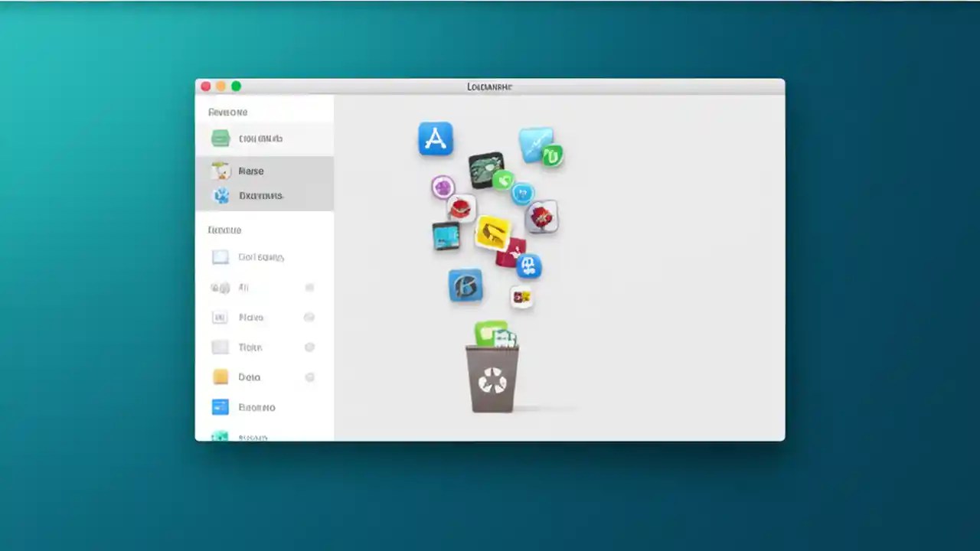Select the blue 'B' app icon
The height and width of the screenshot is (551, 980).
[x=465, y=284]
